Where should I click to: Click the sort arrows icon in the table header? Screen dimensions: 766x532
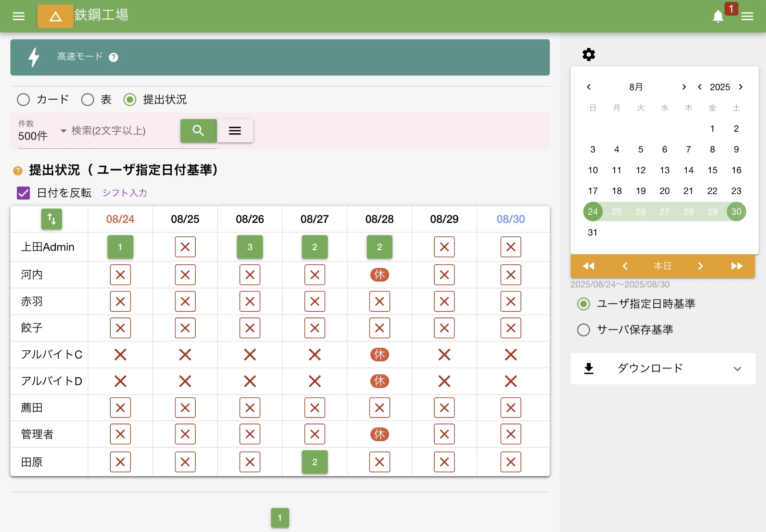click(51, 219)
